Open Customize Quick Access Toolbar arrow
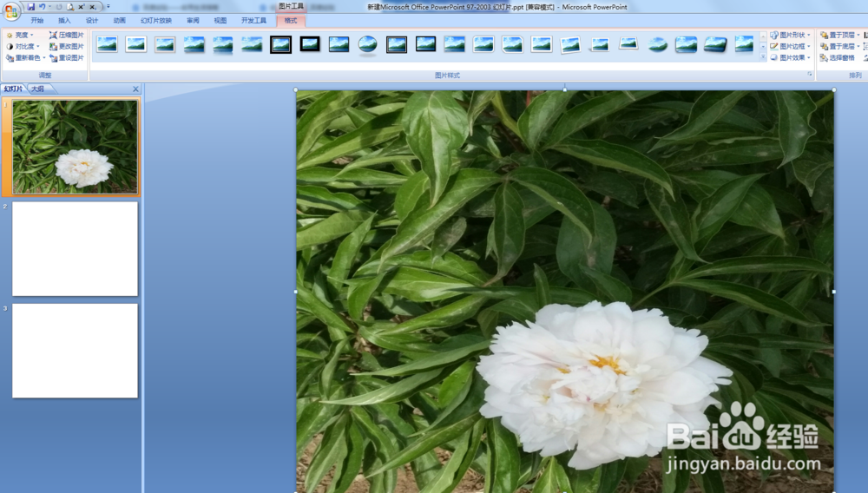 point(108,7)
